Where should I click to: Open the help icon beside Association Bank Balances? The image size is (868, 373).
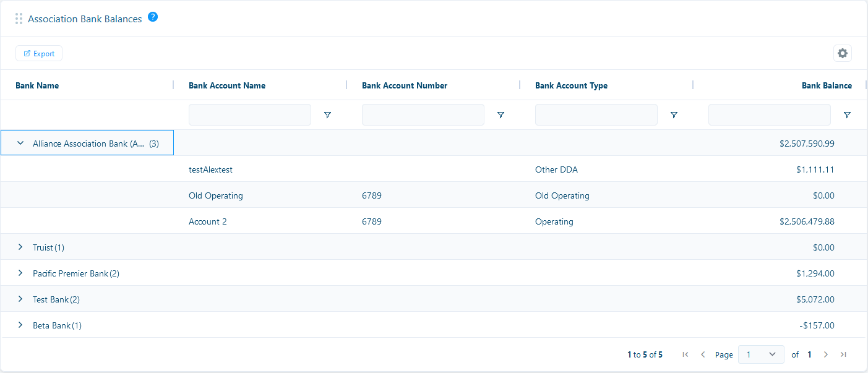coord(153,17)
